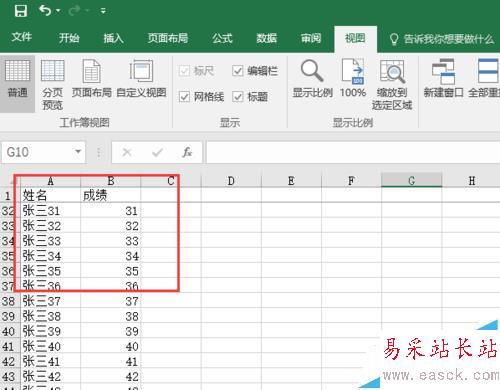Click cell containing 姓名

[x=50, y=195]
